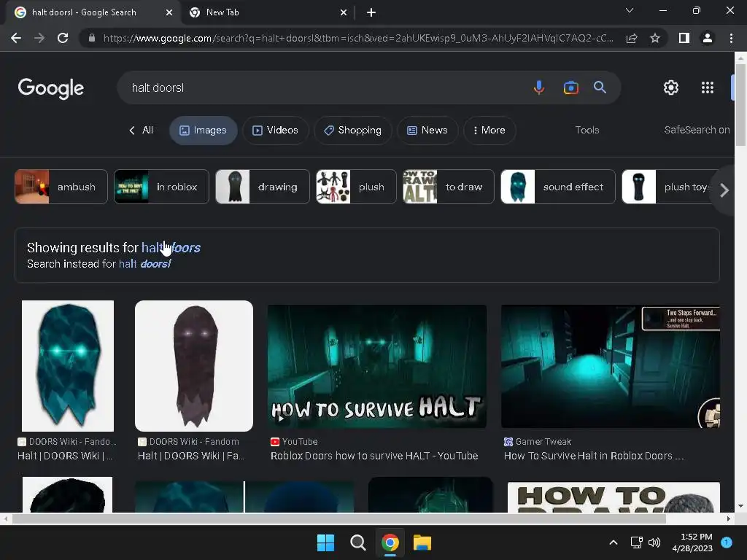View site information lock icon
This screenshot has width=747, height=560.
click(x=92, y=38)
